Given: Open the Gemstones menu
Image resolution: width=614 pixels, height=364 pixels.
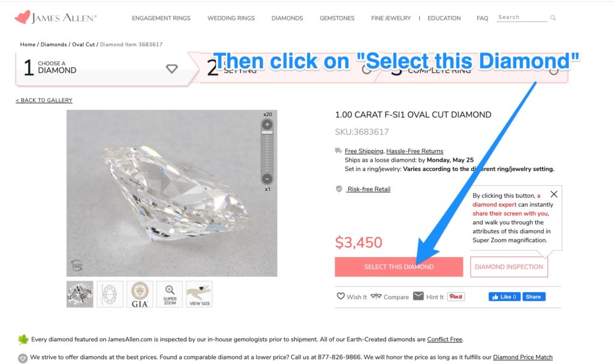Looking at the screenshot, I should tap(337, 18).
